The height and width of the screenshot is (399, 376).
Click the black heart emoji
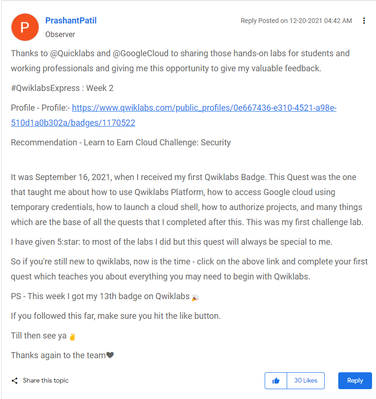pos(110,355)
